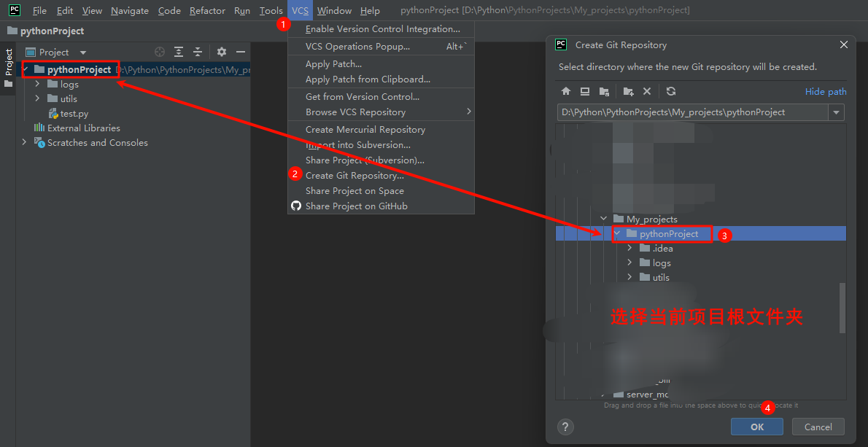The image size is (868, 447).
Task: Click the directory path input field
Action: point(692,112)
